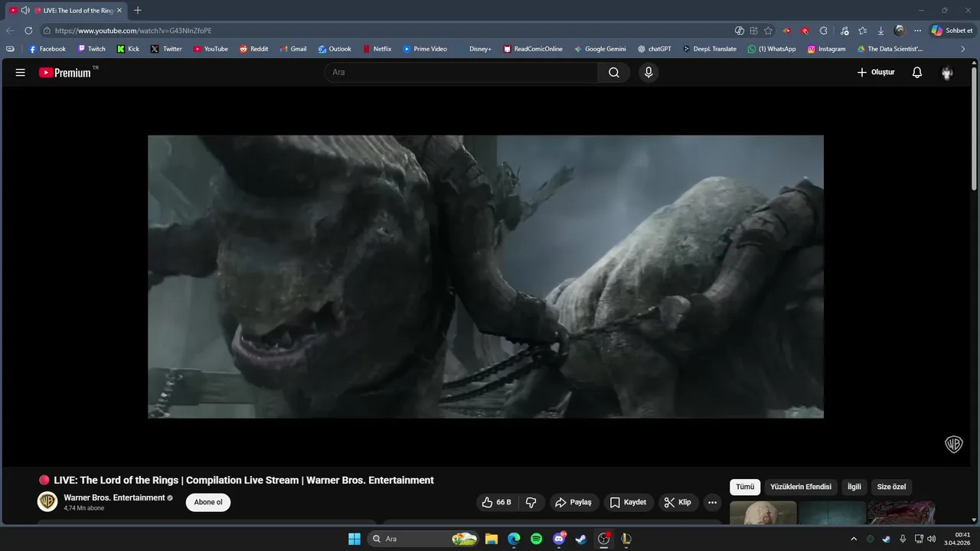The width and height of the screenshot is (980, 551).
Task: Open the Twitter bookmark
Action: (x=166, y=49)
